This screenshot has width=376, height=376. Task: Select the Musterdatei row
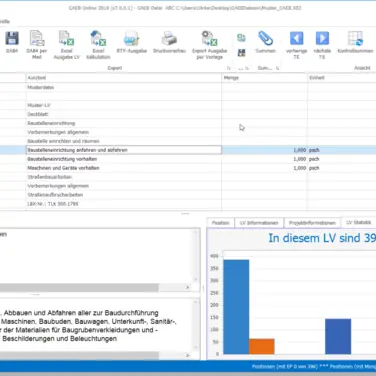pyautogui.click(x=188, y=87)
